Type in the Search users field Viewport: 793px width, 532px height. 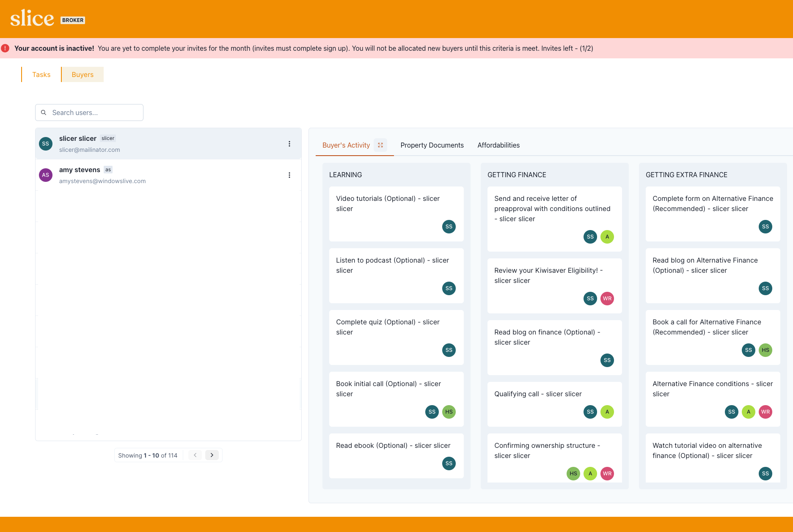95,112
